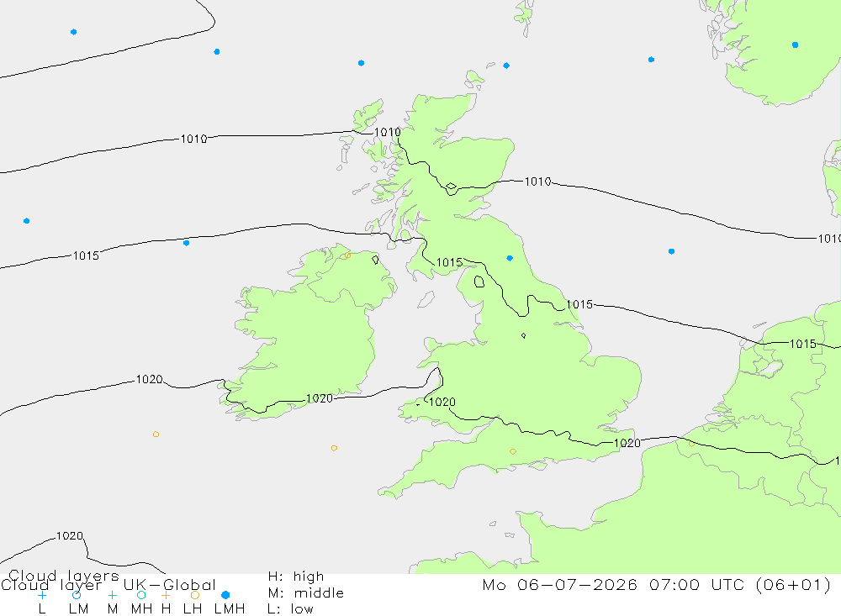Select the LMH cloud marker over Norway

(x=795, y=45)
